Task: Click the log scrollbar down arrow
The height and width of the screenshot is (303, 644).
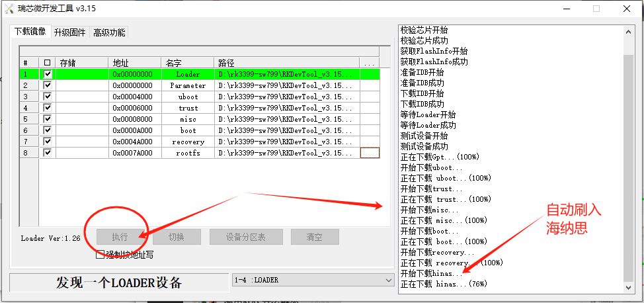Action: [x=628, y=288]
